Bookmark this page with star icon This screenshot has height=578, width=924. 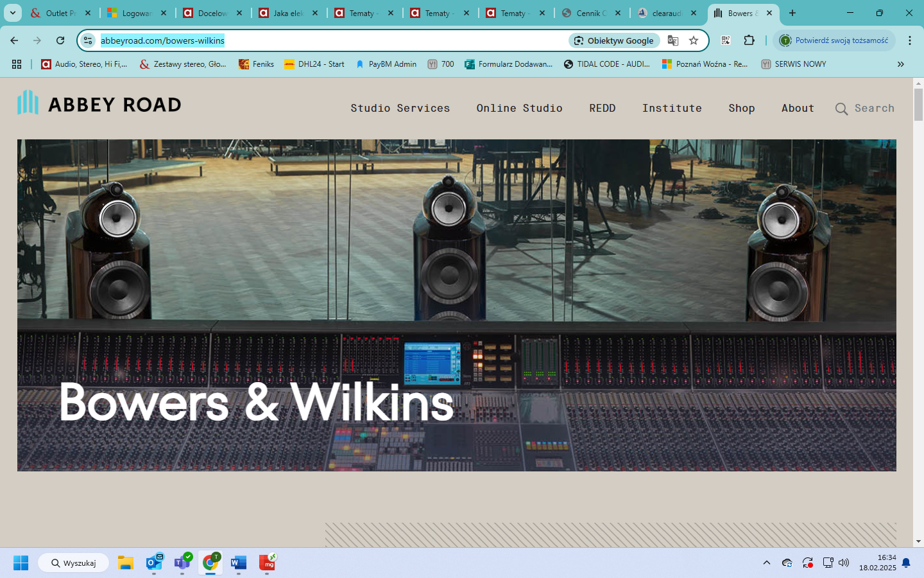point(694,40)
